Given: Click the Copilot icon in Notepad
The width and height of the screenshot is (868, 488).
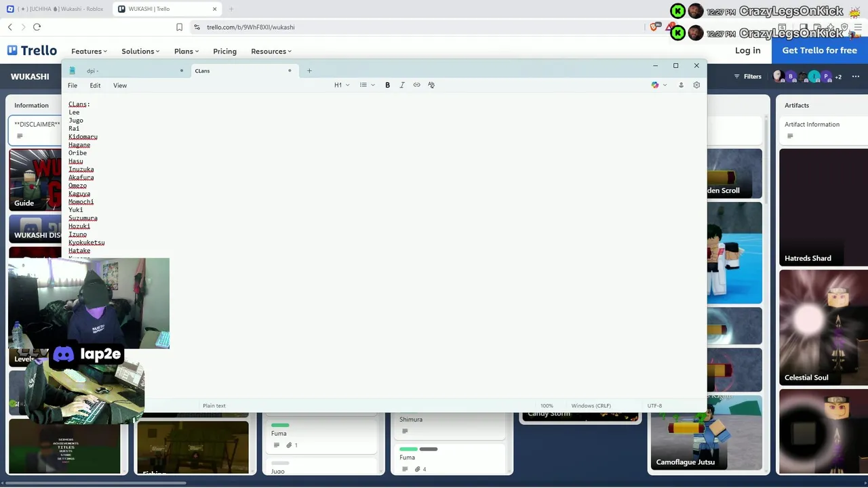Looking at the screenshot, I should 654,85.
